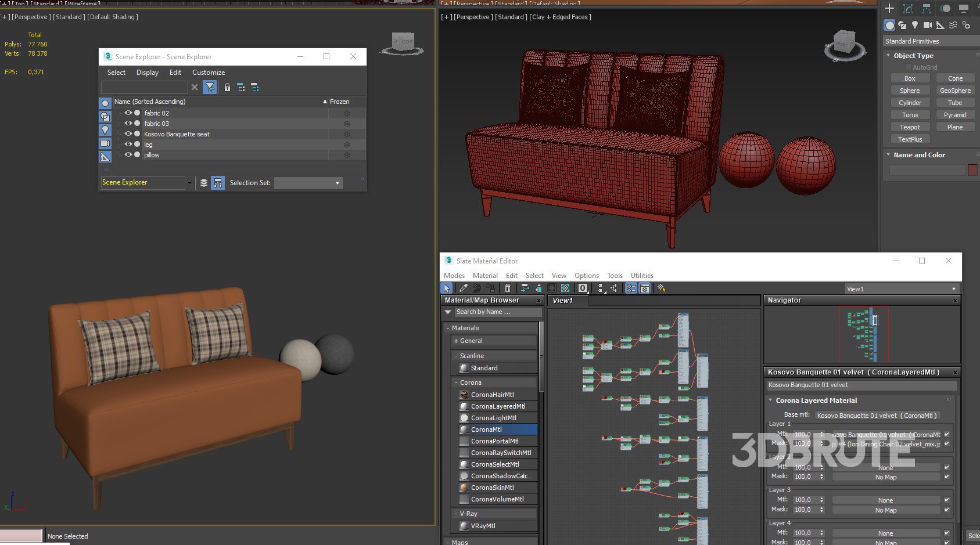The width and height of the screenshot is (980, 545).
Task: Hide the pillow object via eye icon
Action: [128, 155]
